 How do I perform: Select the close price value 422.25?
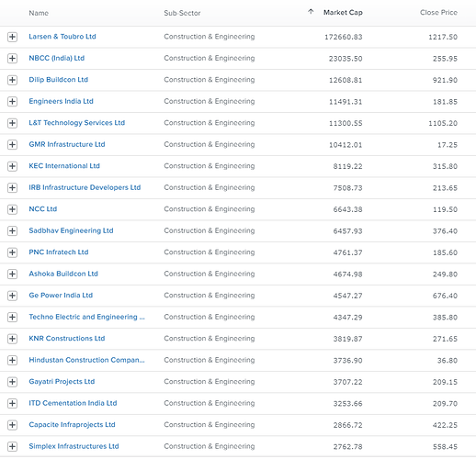(445, 425)
